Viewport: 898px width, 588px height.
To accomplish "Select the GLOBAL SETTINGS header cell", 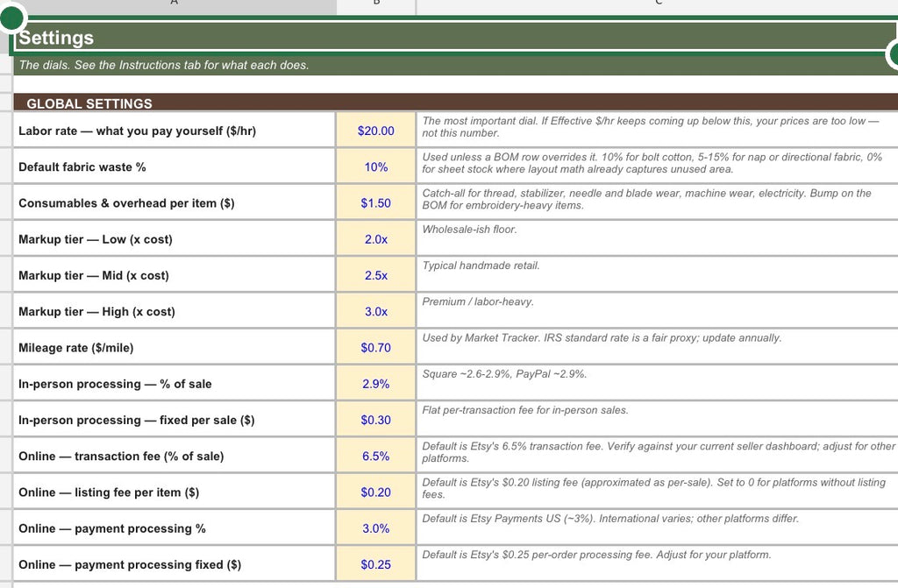I will point(455,103).
